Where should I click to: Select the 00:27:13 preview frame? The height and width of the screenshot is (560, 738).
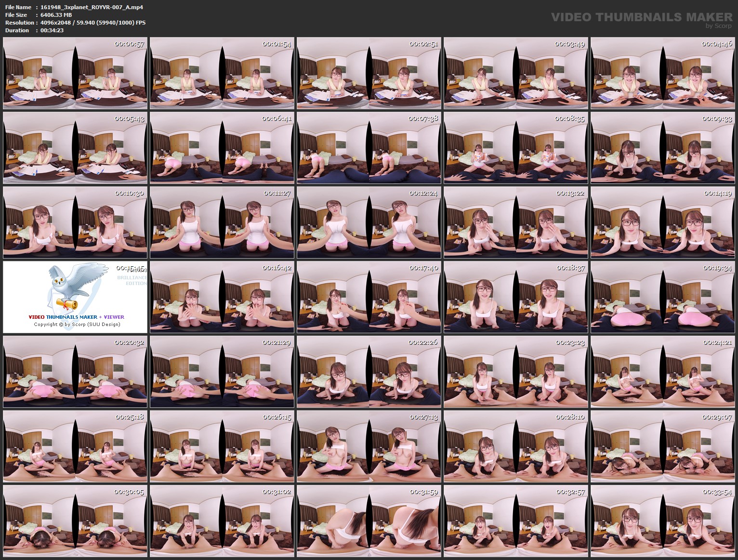(x=368, y=446)
